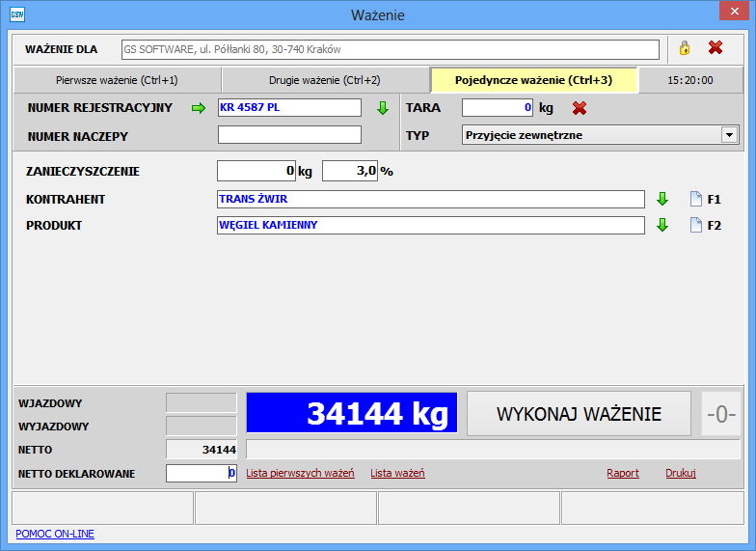Click the green down arrow for Produkt
756x551 pixels.
(x=662, y=225)
